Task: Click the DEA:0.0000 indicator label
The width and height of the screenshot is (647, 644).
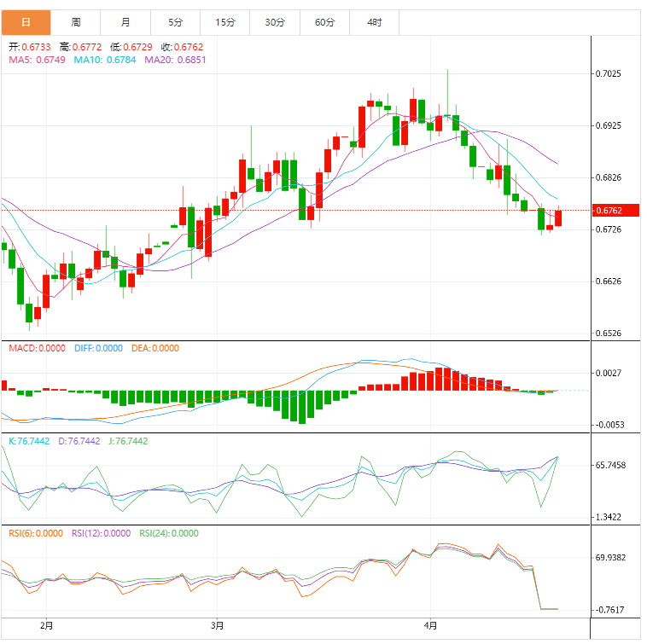Action: click(x=155, y=348)
